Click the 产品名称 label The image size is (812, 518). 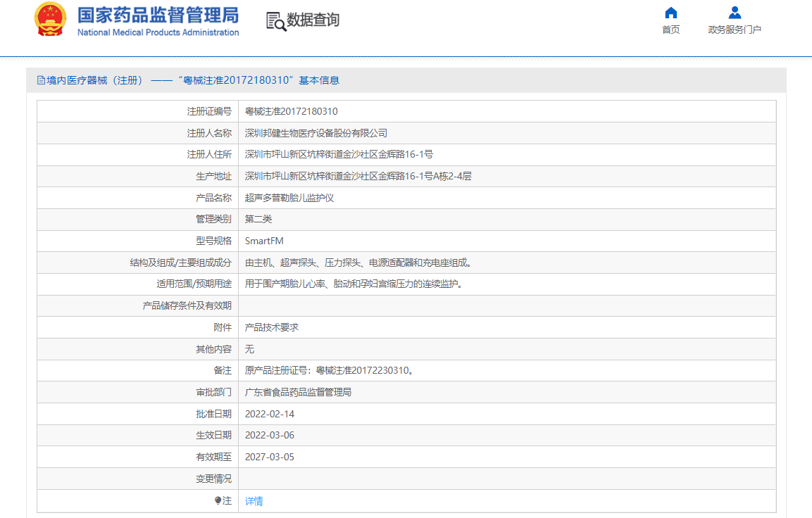[213, 198]
